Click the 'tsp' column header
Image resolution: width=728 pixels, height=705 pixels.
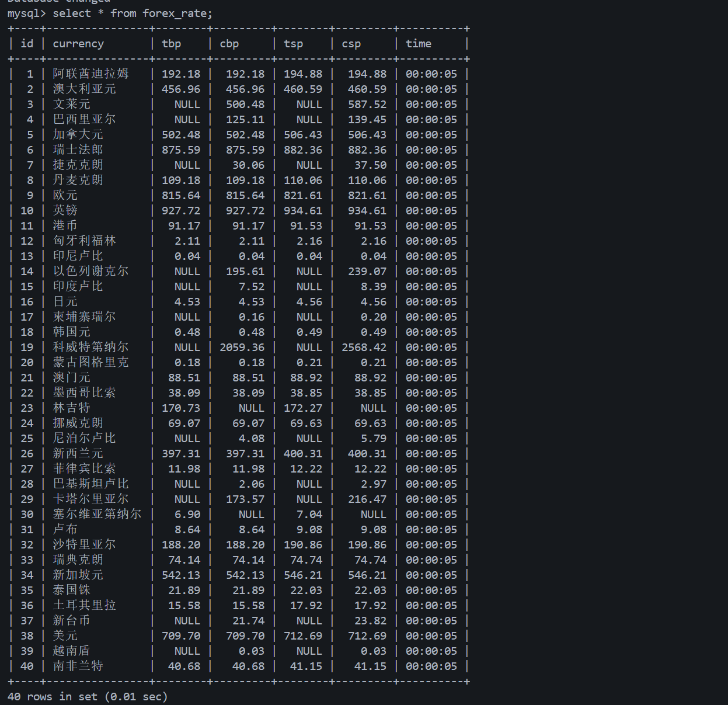click(293, 44)
